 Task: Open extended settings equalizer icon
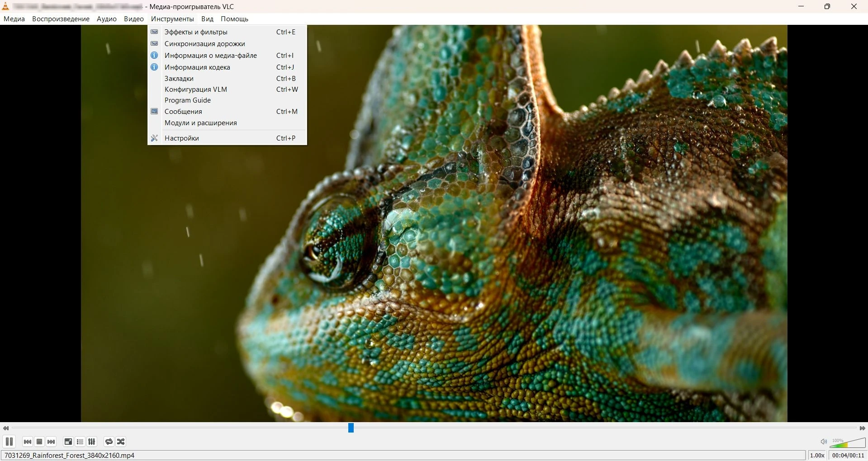tap(92, 442)
